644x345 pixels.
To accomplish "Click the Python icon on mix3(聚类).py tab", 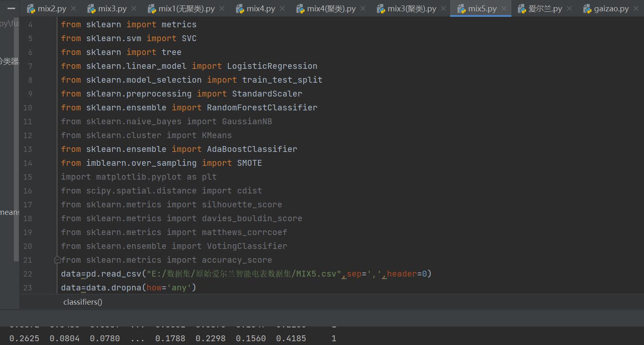I will coord(381,9).
